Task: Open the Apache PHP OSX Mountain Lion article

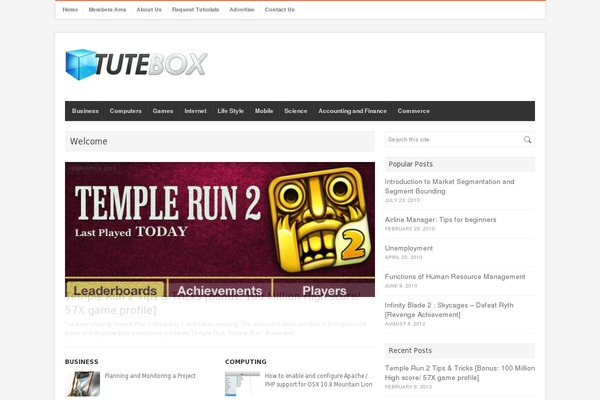Action: tap(318, 380)
